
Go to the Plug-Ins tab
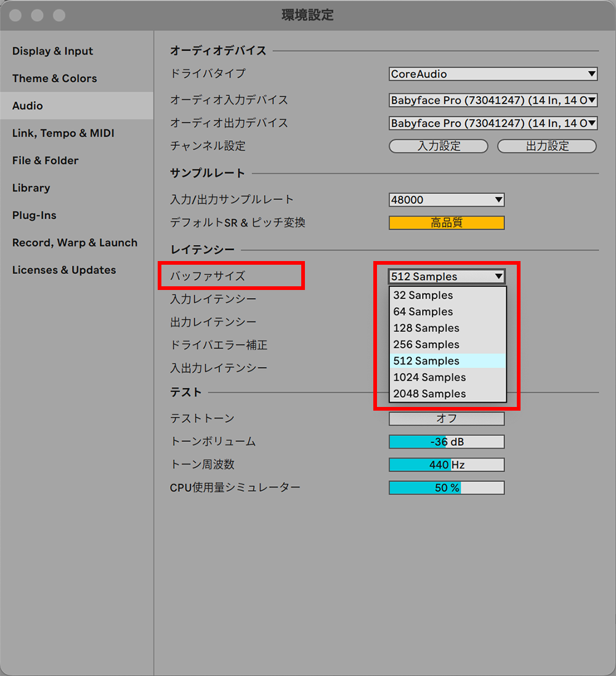[34, 215]
